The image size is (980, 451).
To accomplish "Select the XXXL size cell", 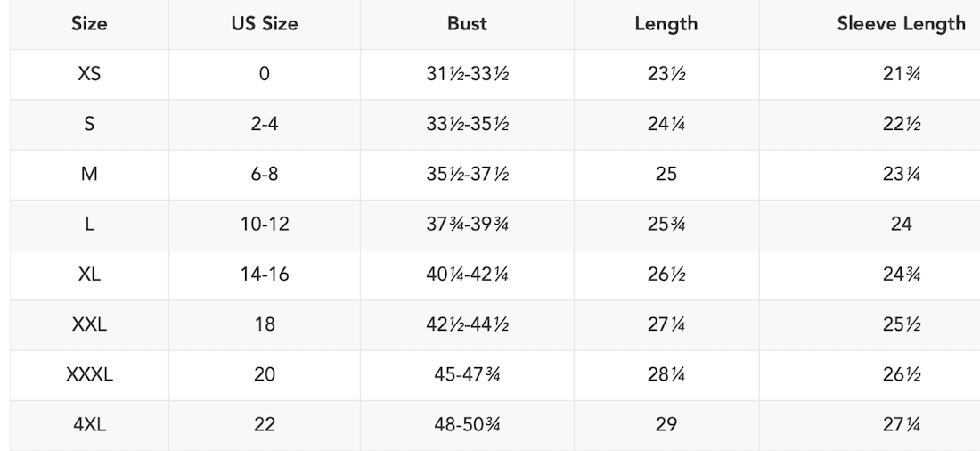I will click(x=89, y=374).
